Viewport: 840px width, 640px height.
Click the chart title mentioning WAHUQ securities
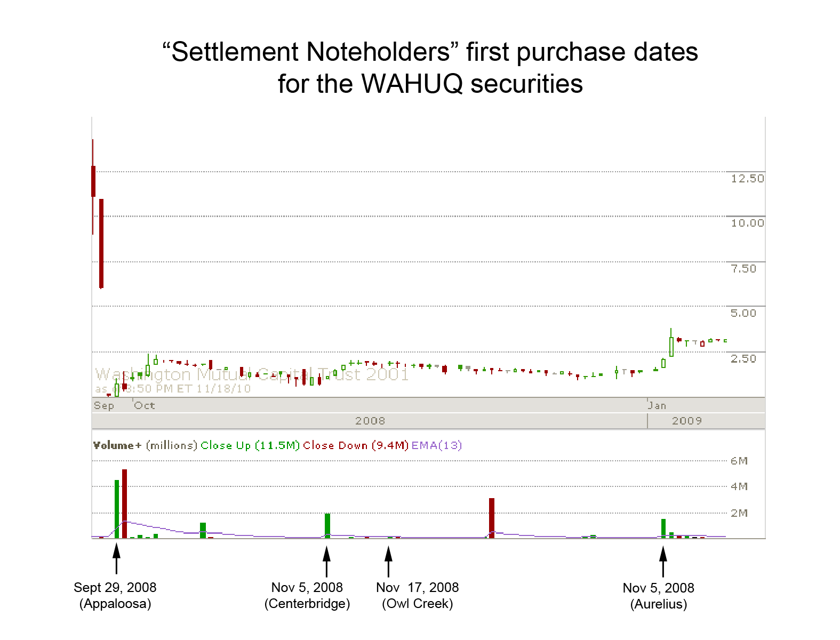click(430, 68)
